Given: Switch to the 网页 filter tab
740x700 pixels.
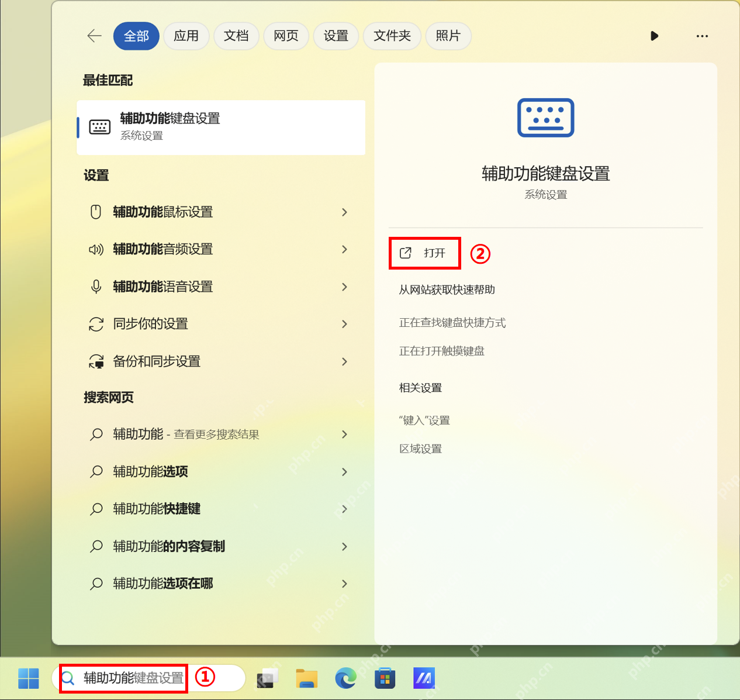Looking at the screenshot, I should tap(286, 36).
